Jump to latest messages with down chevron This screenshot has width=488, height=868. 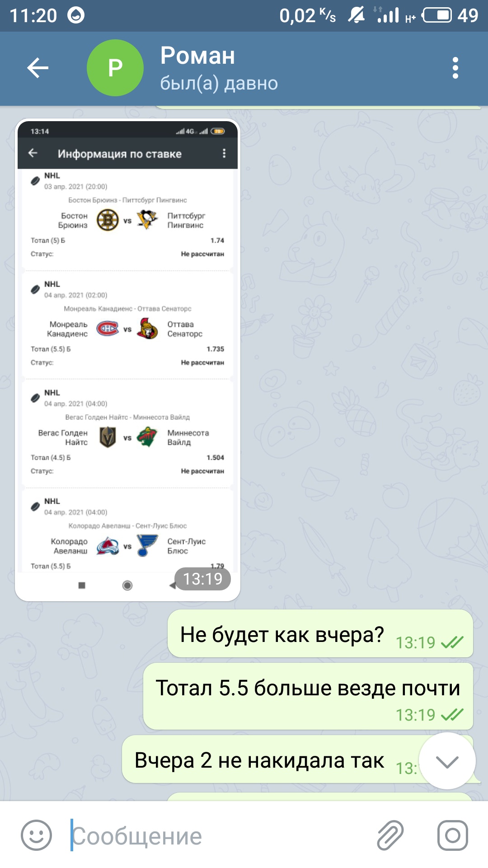point(447,761)
